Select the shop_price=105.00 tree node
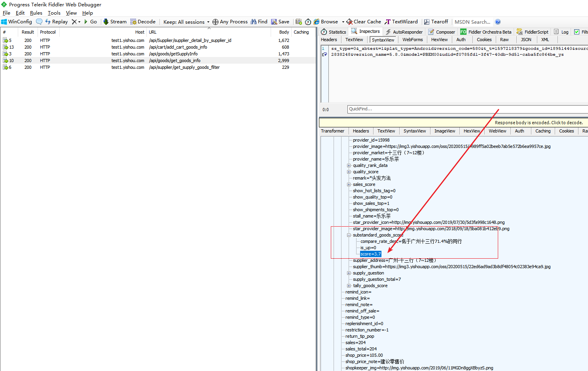The width and height of the screenshot is (588, 371). pos(364,355)
